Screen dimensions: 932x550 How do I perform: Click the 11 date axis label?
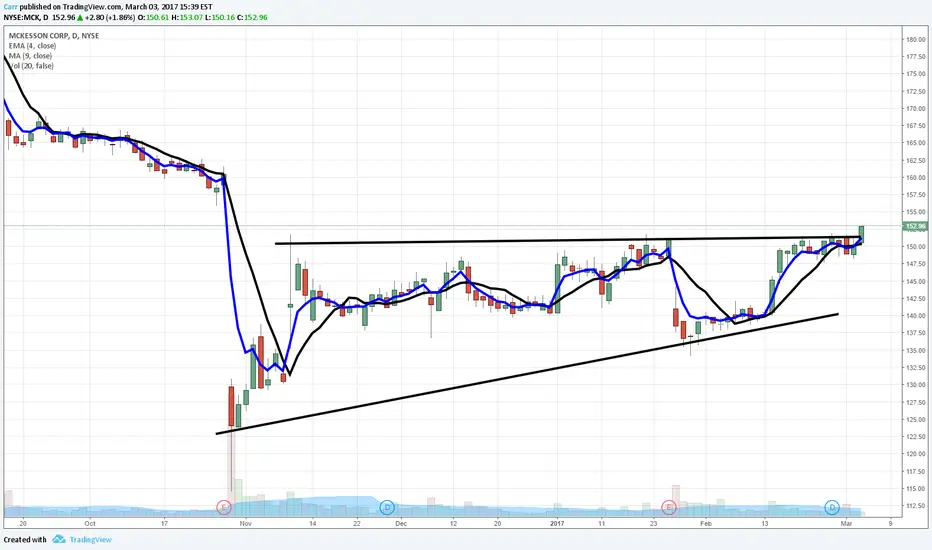point(602,524)
